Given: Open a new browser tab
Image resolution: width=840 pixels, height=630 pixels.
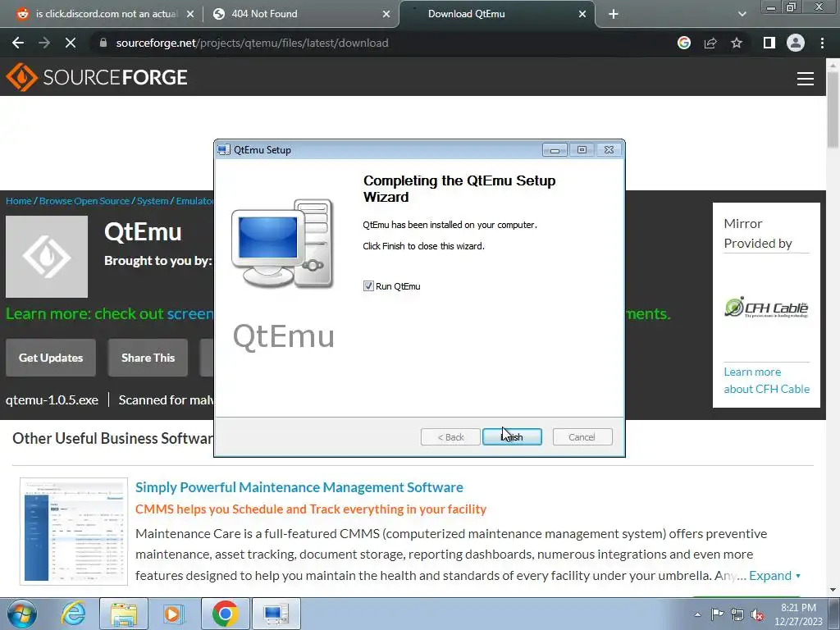Looking at the screenshot, I should [x=614, y=15].
